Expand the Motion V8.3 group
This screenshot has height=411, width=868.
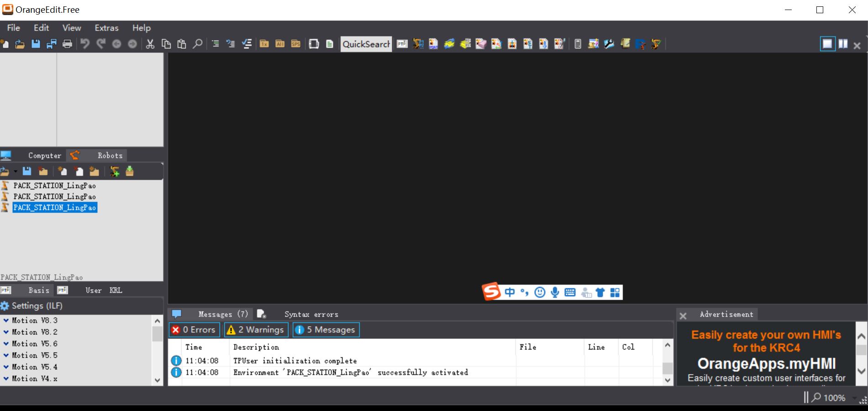pyautogui.click(x=6, y=320)
